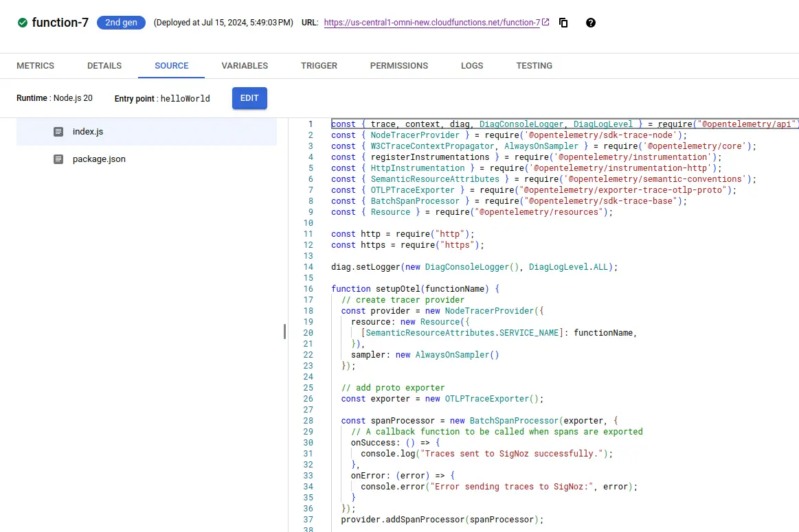This screenshot has width=799, height=532.
Task: Click 'registerInstrumentations' on line 4
Action: click(429, 157)
